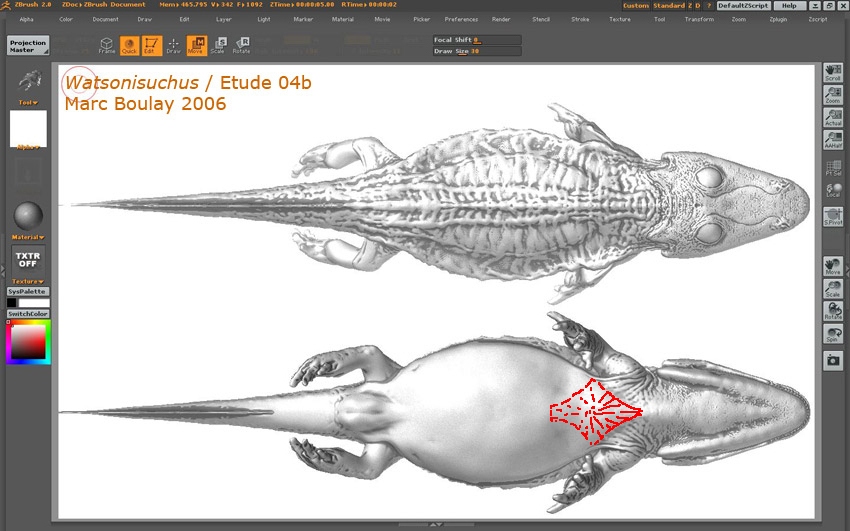Open the Zplugin menu
The width and height of the screenshot is (850, 531).
point(778,20)
